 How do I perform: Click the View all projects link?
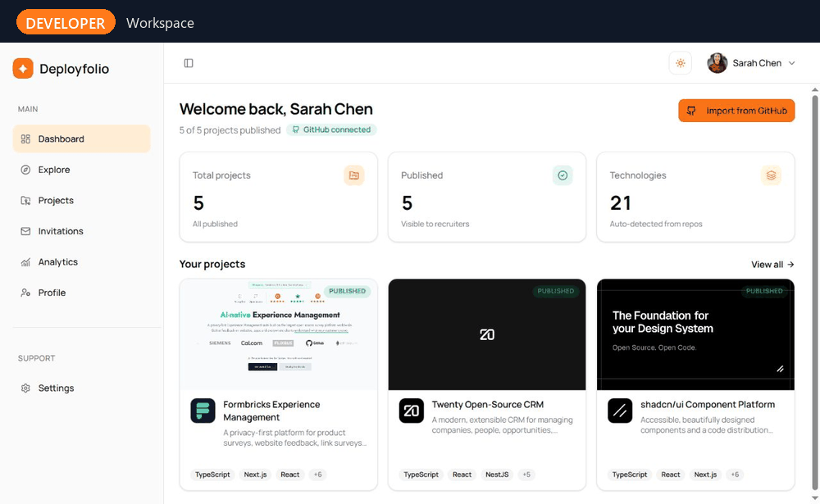pyautogui.click(x=772, y=265)
